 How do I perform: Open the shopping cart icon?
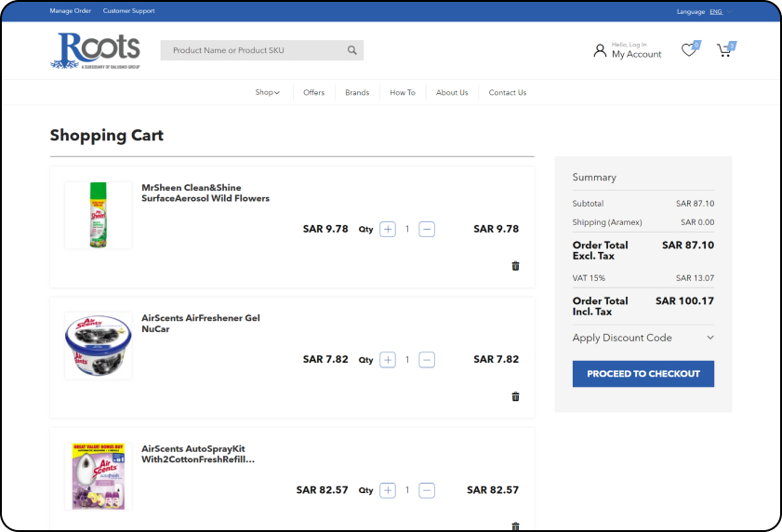pos(725,49)
